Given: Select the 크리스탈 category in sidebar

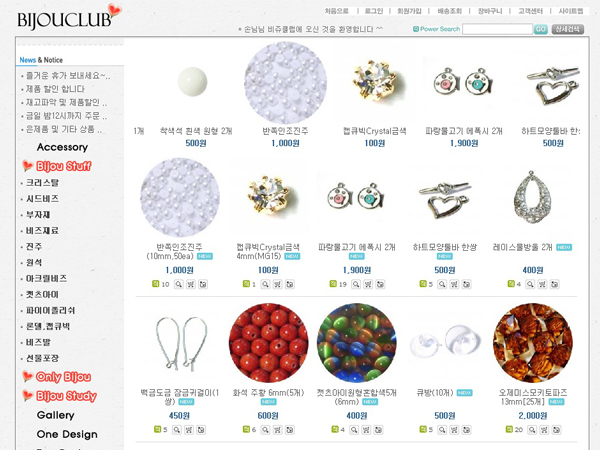Looking at the screenshot, I should (42, 183).
